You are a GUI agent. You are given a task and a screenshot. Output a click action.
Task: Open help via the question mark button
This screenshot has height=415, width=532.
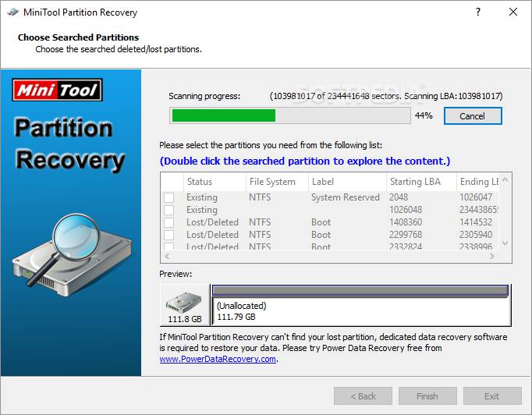478,12
